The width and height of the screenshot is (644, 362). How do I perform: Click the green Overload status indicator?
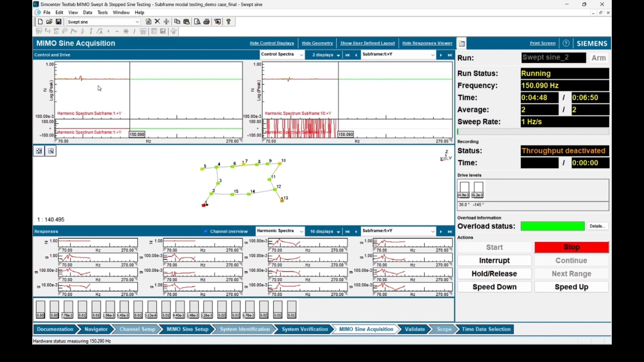coord(552,226)
